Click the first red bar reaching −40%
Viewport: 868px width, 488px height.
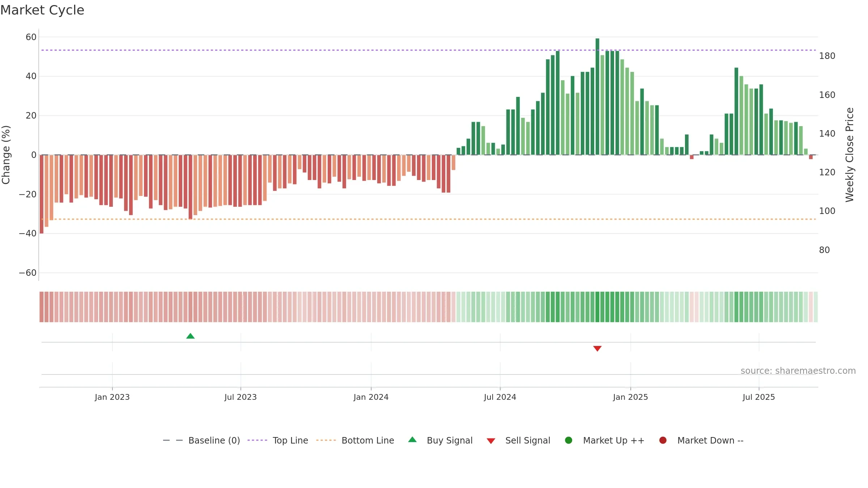point(42,194)
